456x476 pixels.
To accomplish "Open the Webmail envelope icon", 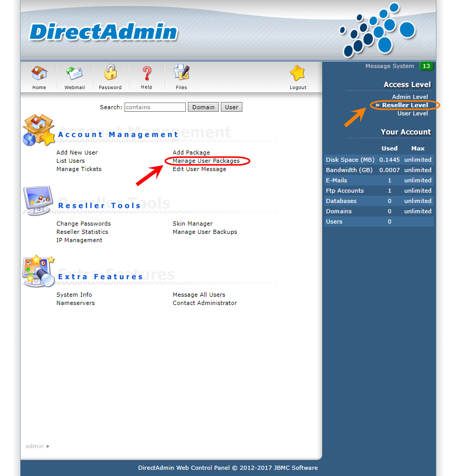I will [75, 74].
